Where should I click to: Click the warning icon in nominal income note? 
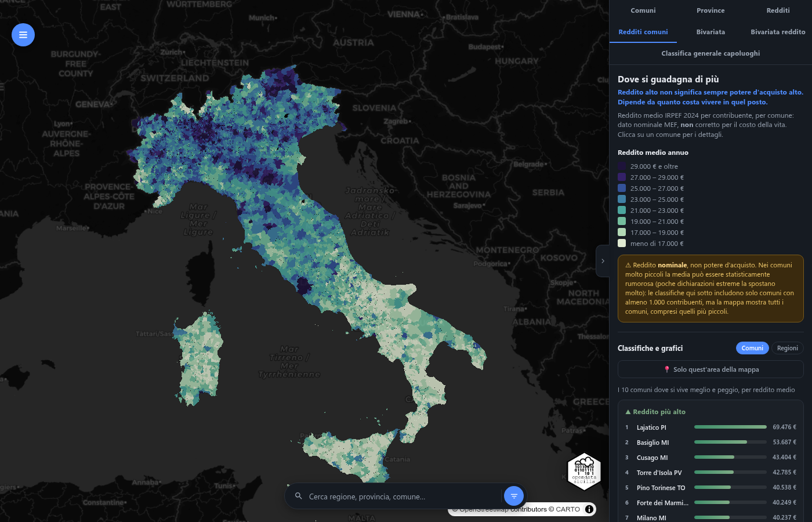(x=628, y=265)
